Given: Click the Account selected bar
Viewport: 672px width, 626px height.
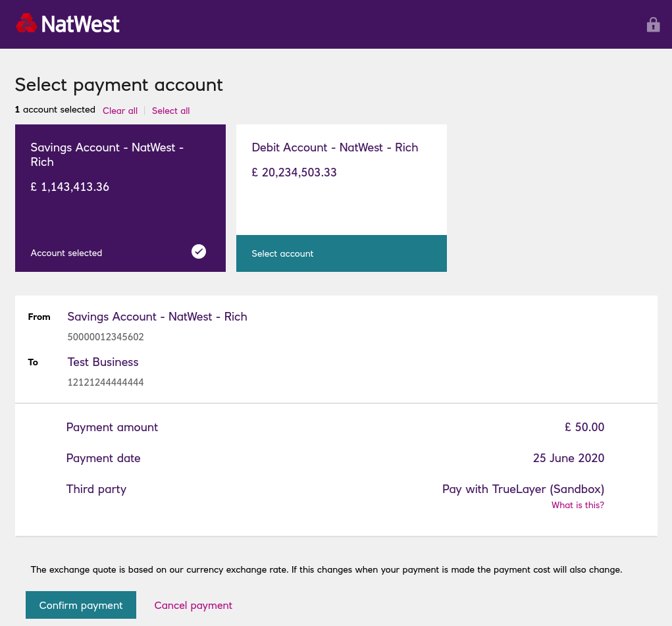Looking at the screenshot, I should coord(66,253).
